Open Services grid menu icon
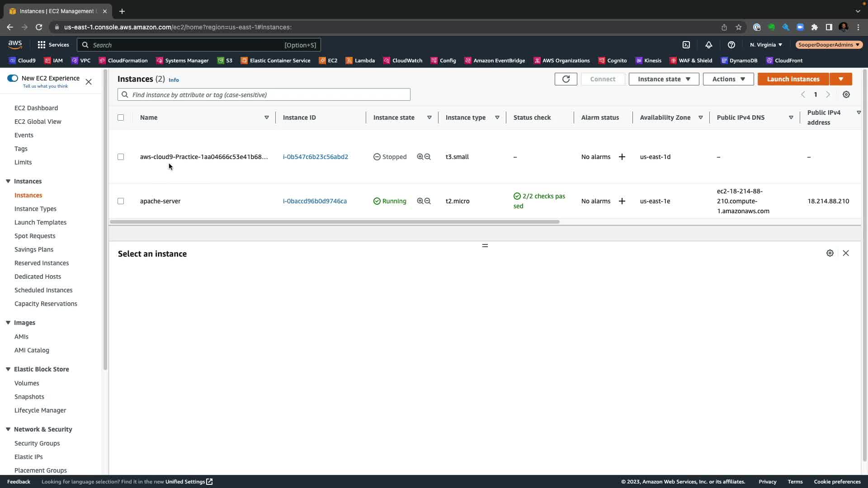 pyautogui.click(x=42, y=45)
